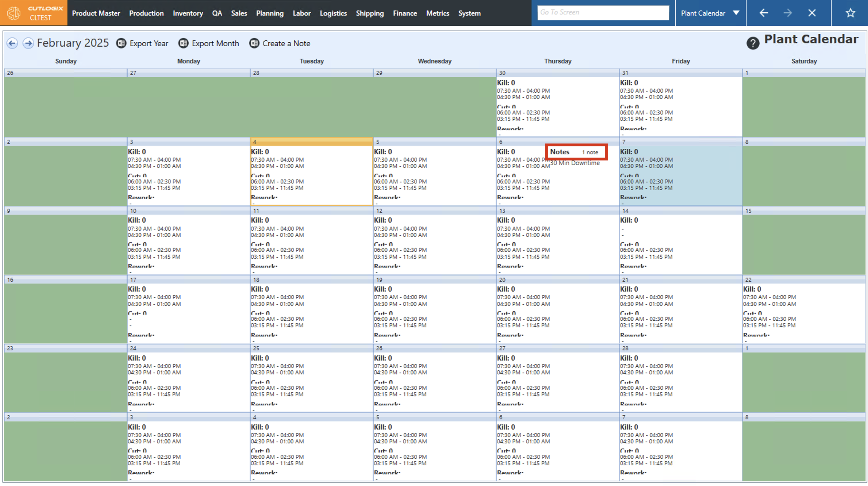The height and width of the screenshot is (486, 868).
Task: Go to previous month arrow
Action: click(x=12, y=43)
